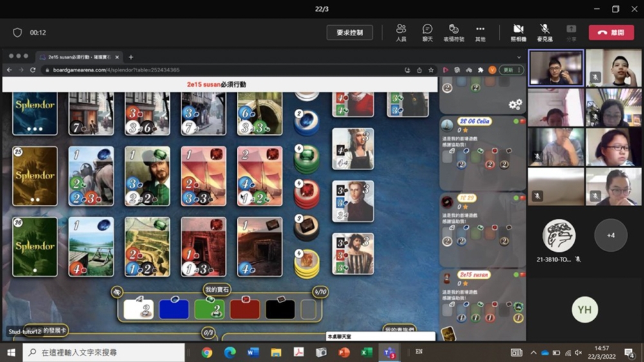The height and width of the screenshot is (362, 644).
Task: Click the muted volume tray icon
Action: coord(579,352)
